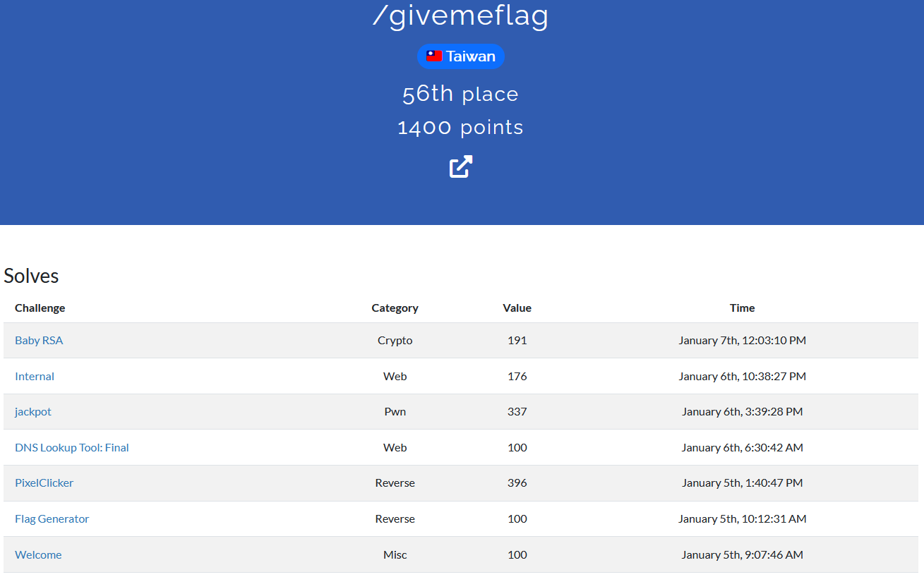Click the 1400 points score text
This screenshot has width=924, height=577.
461,127
